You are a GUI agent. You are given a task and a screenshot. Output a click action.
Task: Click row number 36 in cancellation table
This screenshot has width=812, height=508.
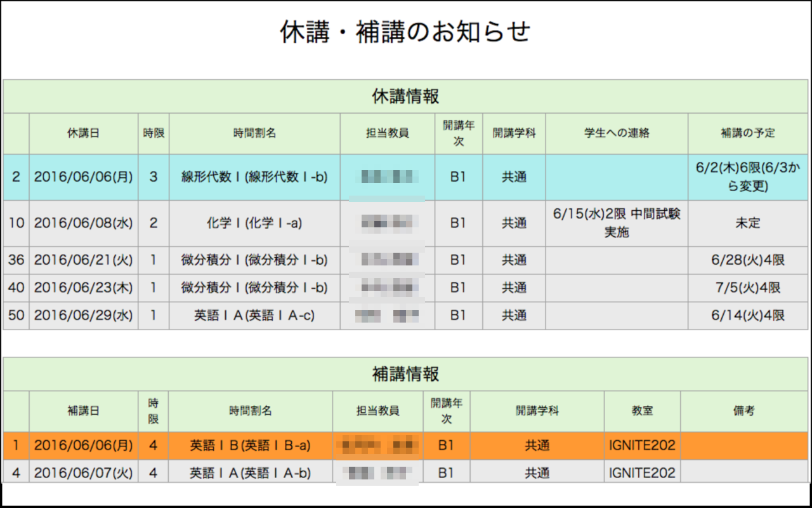tap(16, 260)
